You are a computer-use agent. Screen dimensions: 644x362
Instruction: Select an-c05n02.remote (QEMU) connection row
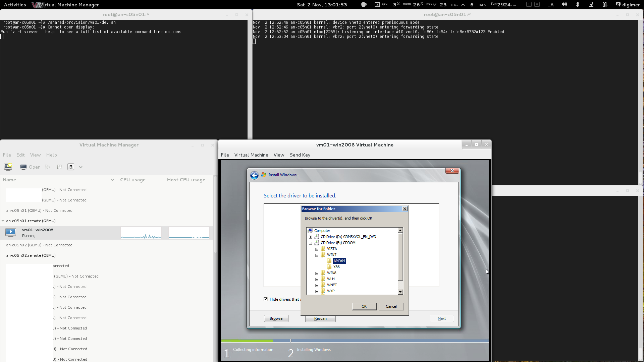[x=106, y=255]
